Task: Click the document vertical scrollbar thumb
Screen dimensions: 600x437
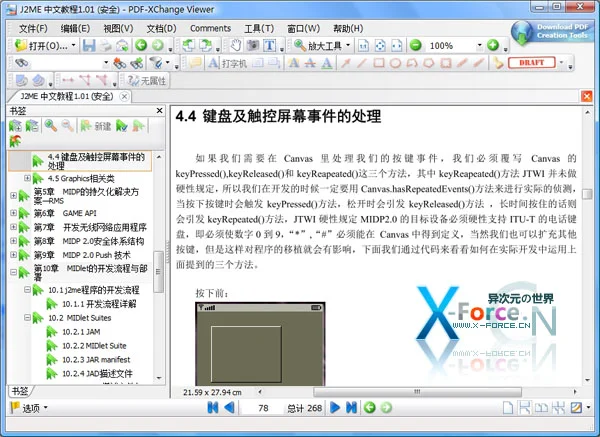Action: tap(587, 194)
